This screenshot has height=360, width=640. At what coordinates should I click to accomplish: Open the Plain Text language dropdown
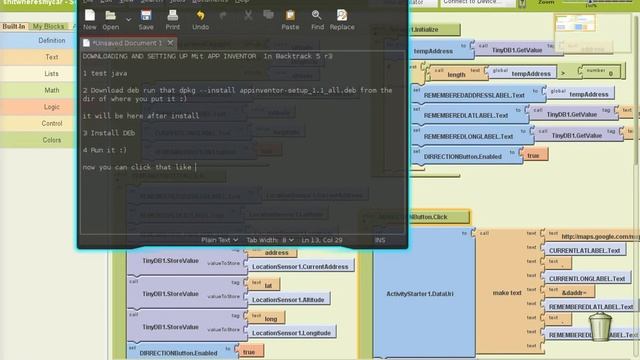[x=219, y=240]
